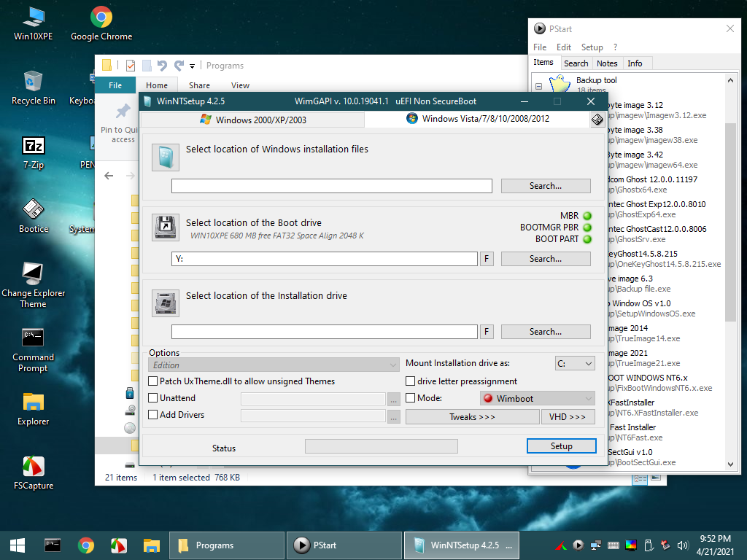Viewport: 747px width, 560px height.
Task: Click the Status progress bar
Action: [381, 446]
